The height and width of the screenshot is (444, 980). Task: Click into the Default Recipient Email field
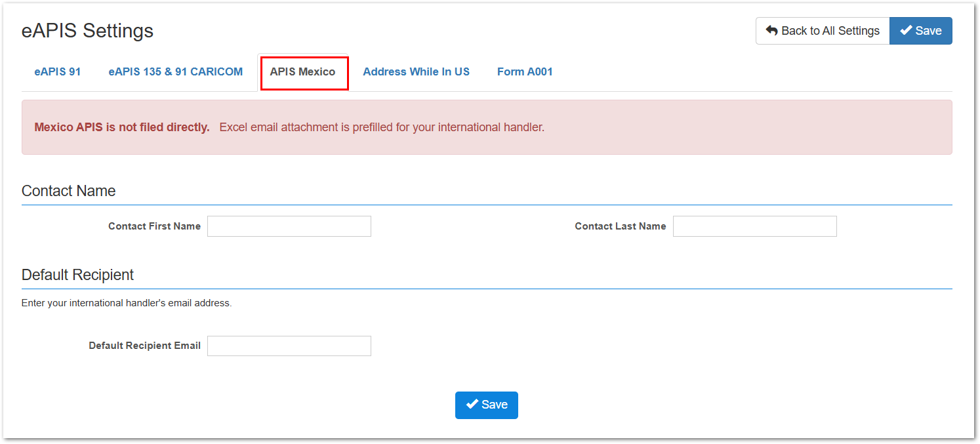click(289, 346)
